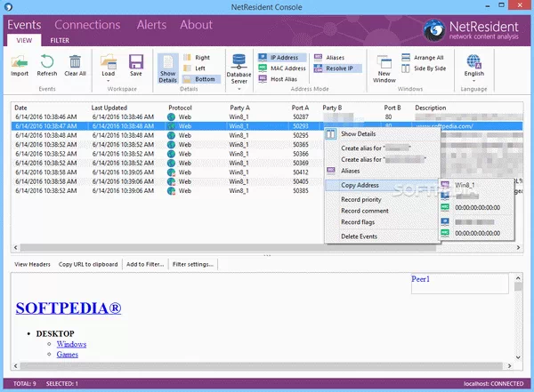Image resolution: width=534 pixels, height=392 pixels.
Task: Click Arrange All windows
Action: tap(429, 57)
